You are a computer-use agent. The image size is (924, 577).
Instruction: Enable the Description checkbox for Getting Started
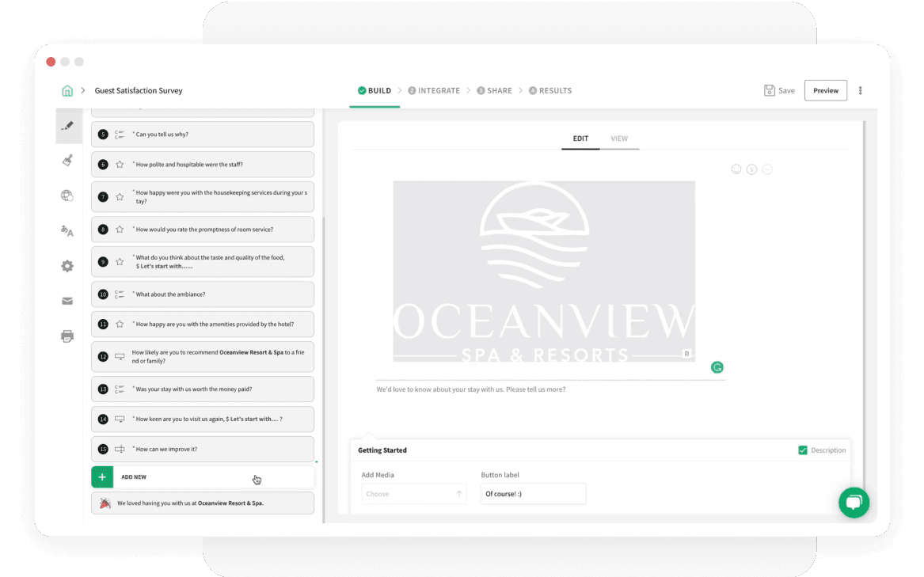[802, 450]
